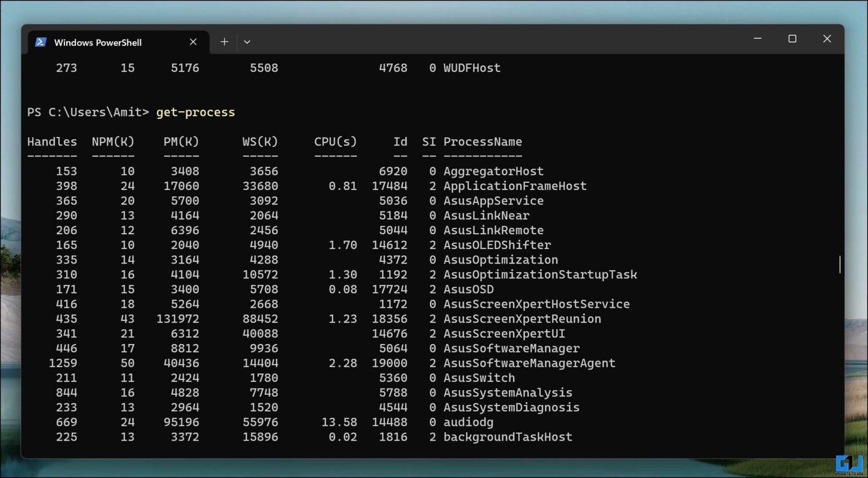
Task: Click the watermark logo in bottom corner
Action: pyautogui.click(x=849, y=464)
